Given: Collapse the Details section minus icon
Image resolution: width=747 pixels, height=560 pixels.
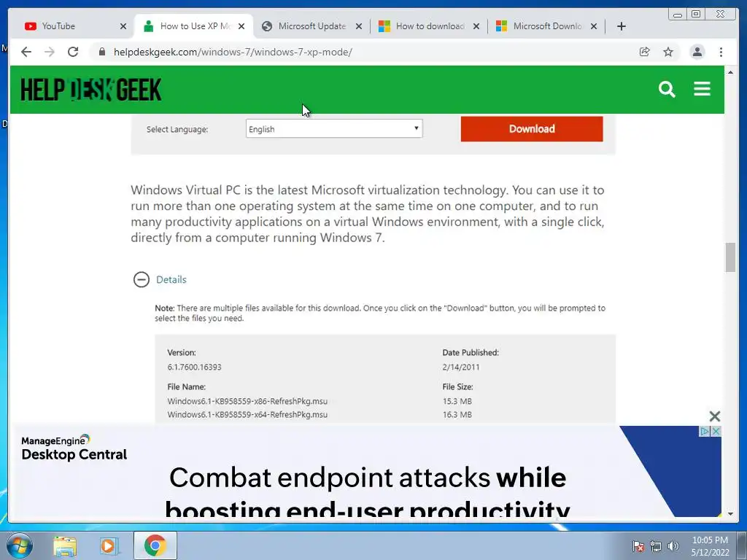Looking at the screenshot, I should point(141,279).
